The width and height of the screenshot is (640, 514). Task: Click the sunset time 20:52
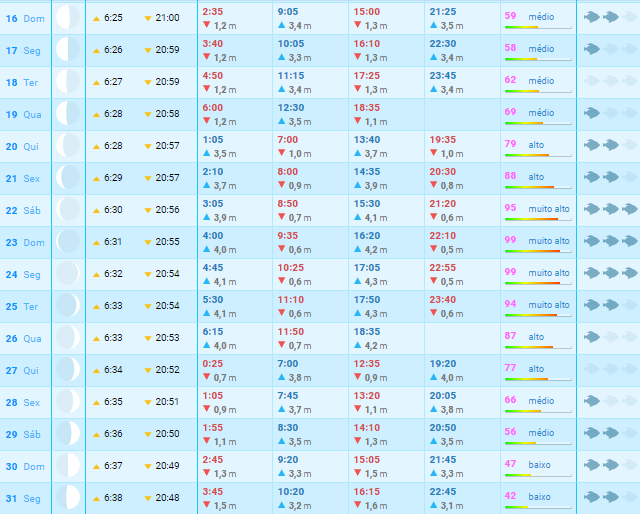click(x=167, y=370)
